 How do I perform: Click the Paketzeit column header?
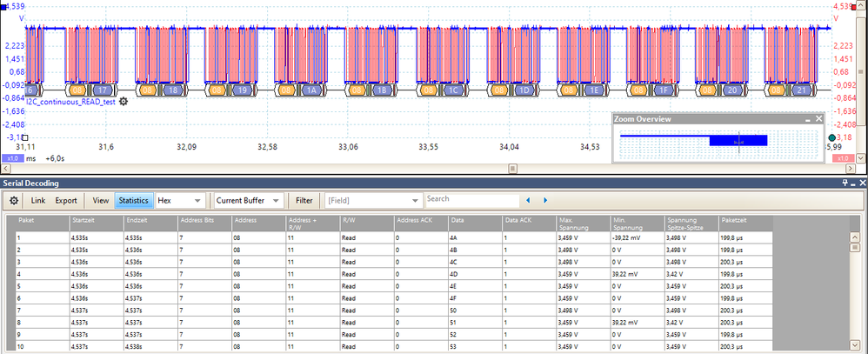coord(746,224)
